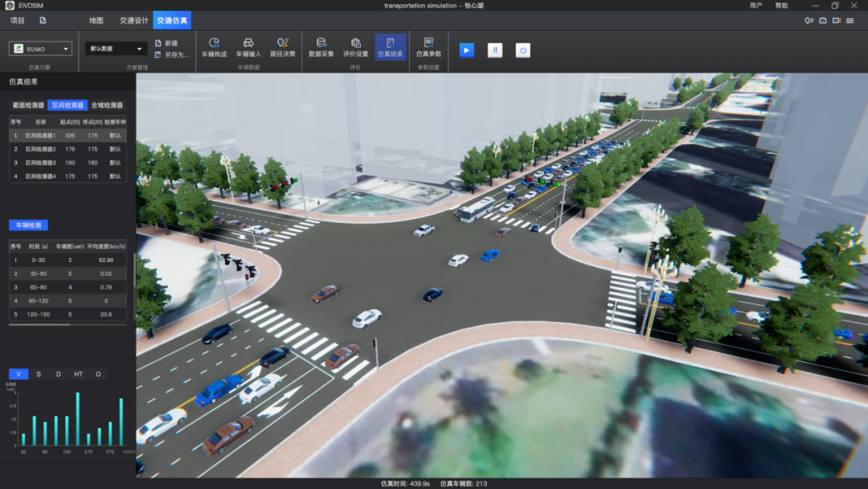Image resolution: width=868 pixels, height=489 pixels.
Task: Click the 90-120 time interval cell
Action: point(39,301)
